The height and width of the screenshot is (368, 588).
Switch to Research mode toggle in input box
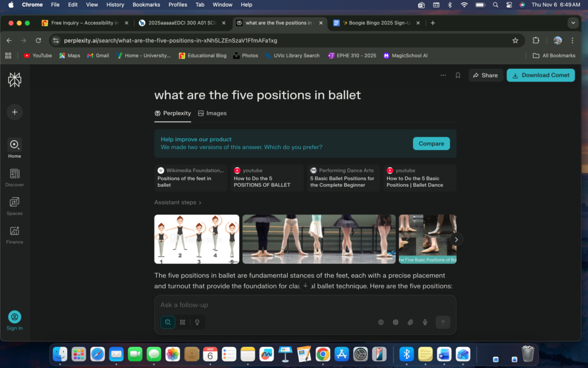pos(183,323)
